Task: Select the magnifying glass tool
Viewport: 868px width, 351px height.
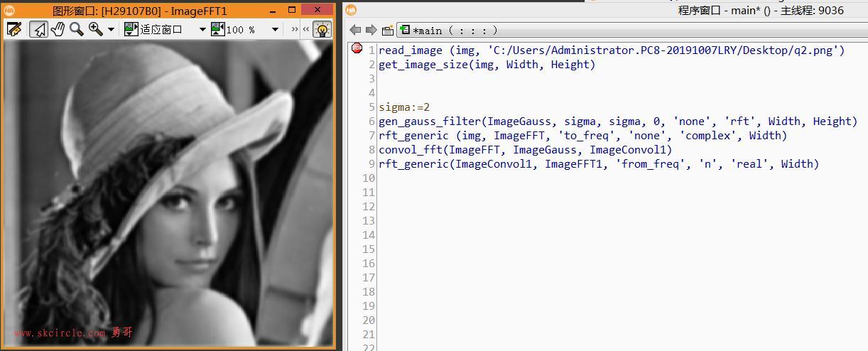Action: click(76, 29)
